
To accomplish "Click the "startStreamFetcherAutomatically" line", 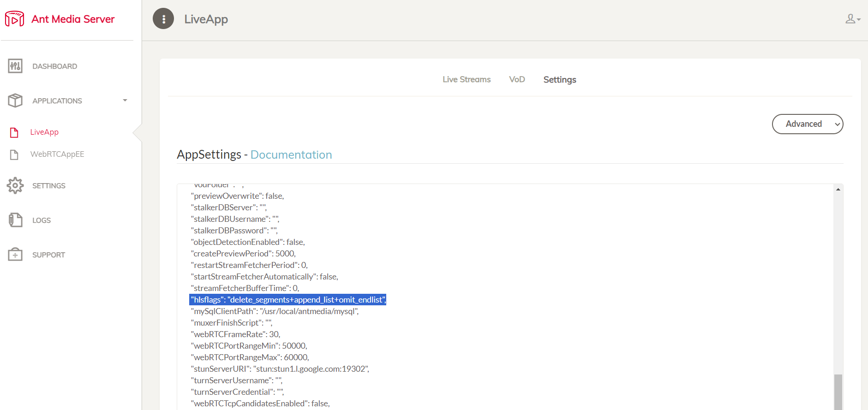I will click(264, 277).
